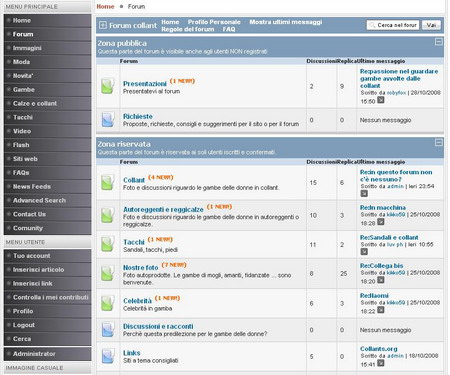Select Video in the sidebar menu
The height and width of the screenshot is (375, 450).
click(x=47, y=131)
